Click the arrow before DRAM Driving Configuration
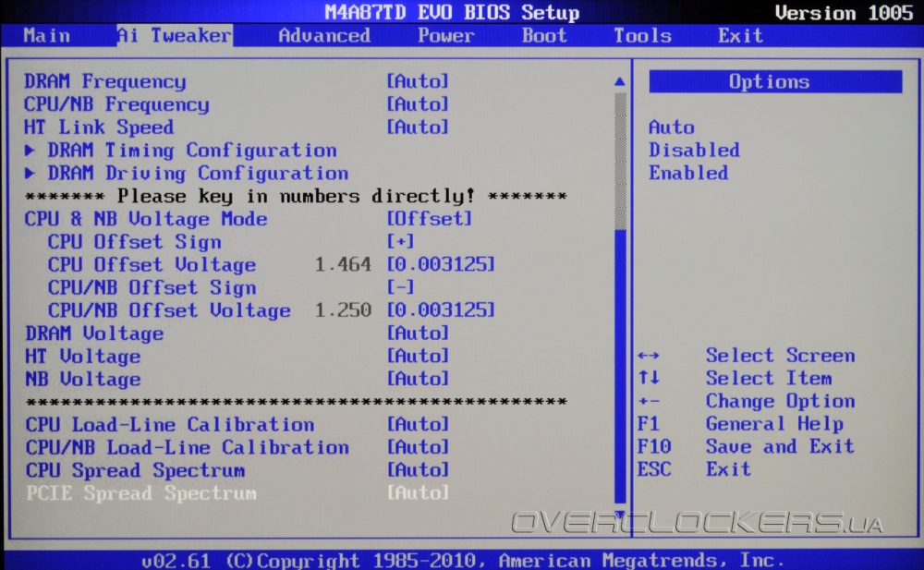This screenshot has height=570, width=924. coord(30,174)
